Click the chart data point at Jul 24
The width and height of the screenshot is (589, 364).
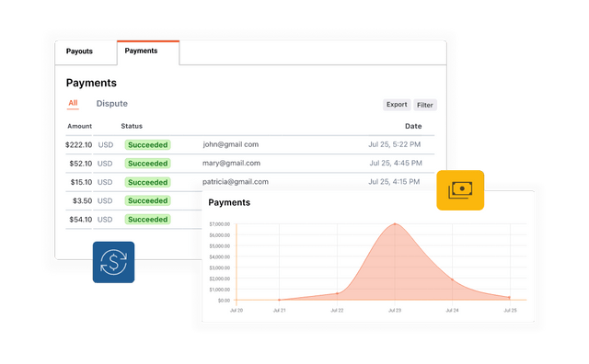coord(452,279)
